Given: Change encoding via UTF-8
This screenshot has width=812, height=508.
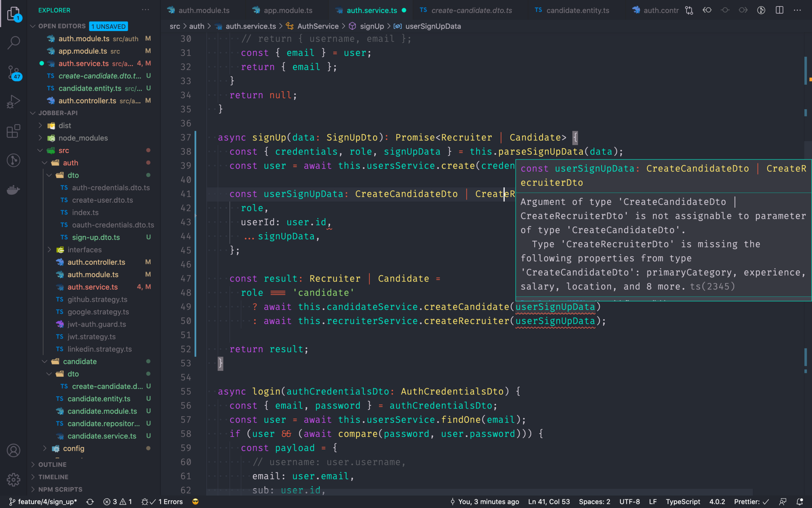Looking at the screenshot, I should pyautogui.click(x=629, y=502).
